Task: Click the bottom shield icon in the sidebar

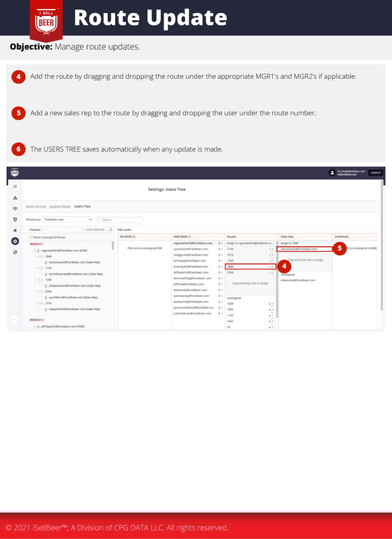Action: pyautogui.click(x=15, y=252)
